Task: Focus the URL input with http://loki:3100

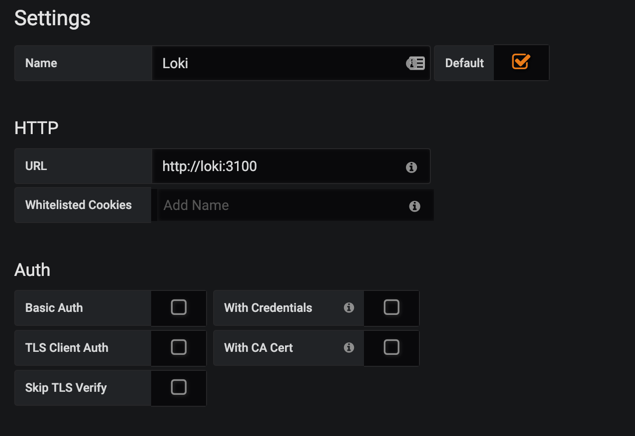Action: tap(291, 166)
